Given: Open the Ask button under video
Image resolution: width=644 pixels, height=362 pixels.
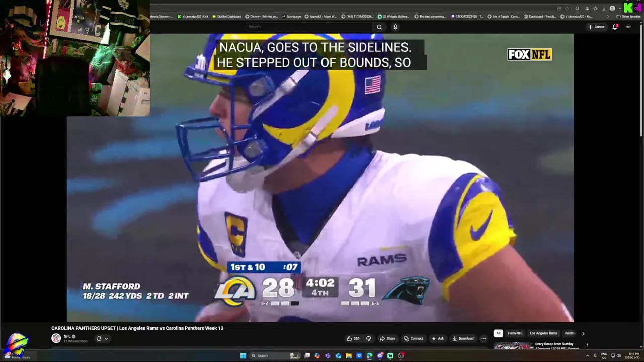Looking at the screenshot, I should [438, 338].
